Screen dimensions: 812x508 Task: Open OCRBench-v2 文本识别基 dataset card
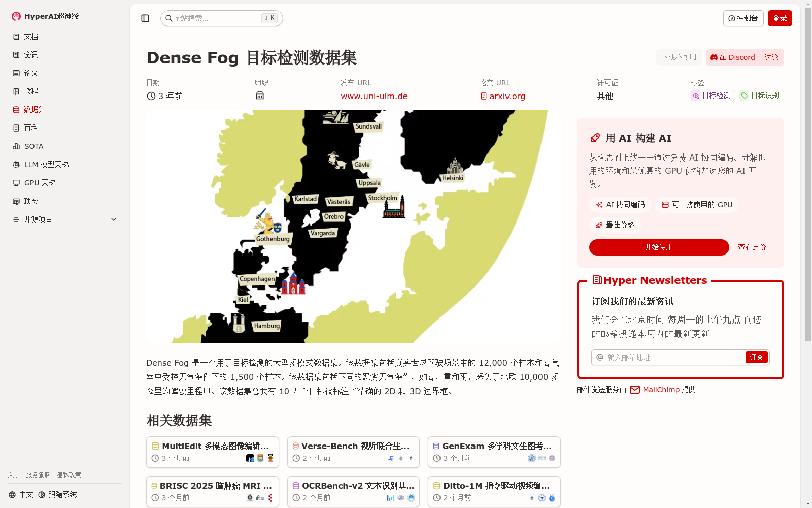point(353,492)
